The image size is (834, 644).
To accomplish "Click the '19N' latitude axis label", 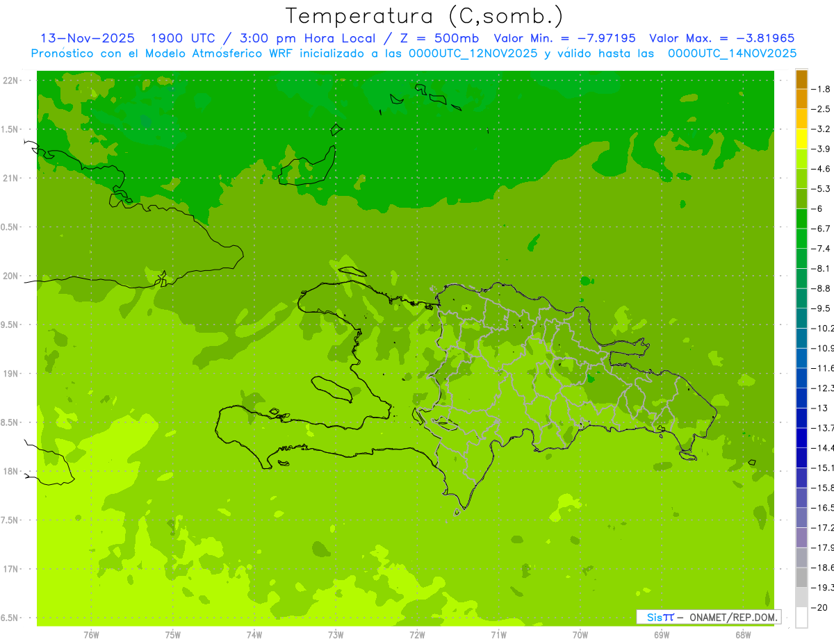I will (x=11, y=374).
